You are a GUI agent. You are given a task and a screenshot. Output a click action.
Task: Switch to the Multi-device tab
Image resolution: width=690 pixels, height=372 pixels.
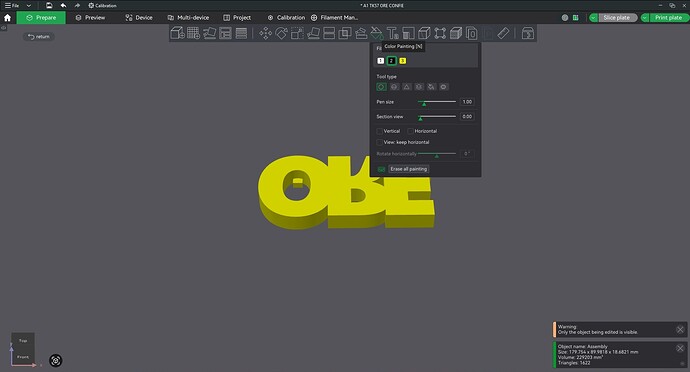[188, 18]
